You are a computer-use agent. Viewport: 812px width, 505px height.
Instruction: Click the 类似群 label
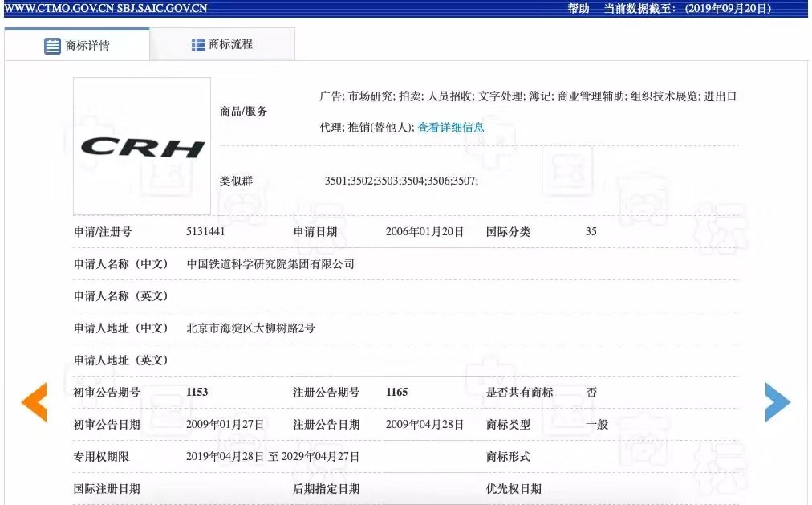[236, 181]
